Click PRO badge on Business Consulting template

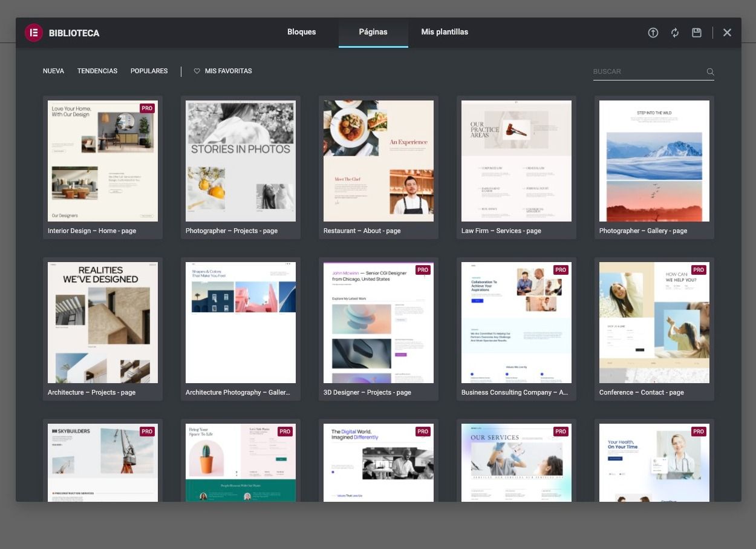tap(561, 270)
